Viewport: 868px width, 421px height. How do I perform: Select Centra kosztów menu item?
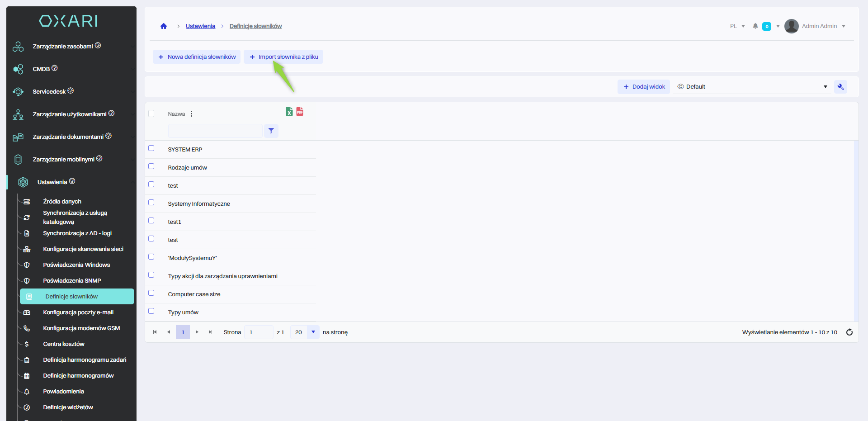click(64, 344)
